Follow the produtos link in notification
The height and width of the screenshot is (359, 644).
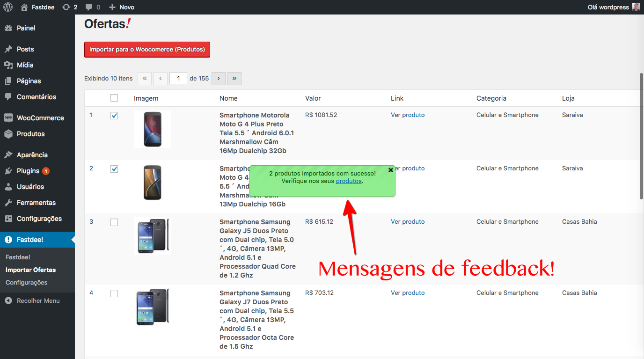click(x=349, y=181)
